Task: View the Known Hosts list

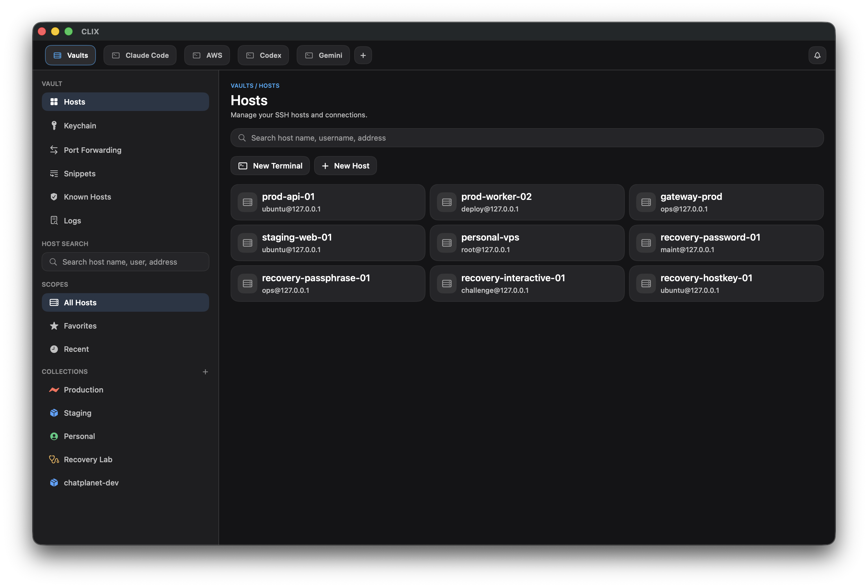Action: (87, 196)
